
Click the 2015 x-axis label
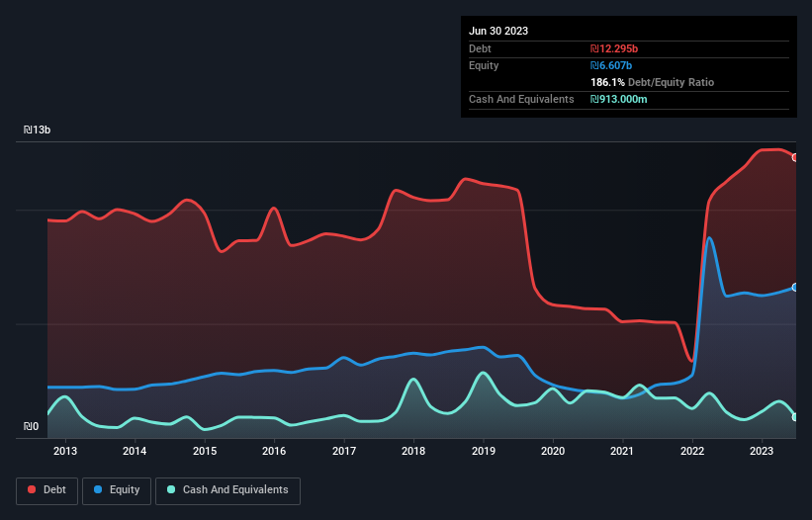[x=205, y=451]
